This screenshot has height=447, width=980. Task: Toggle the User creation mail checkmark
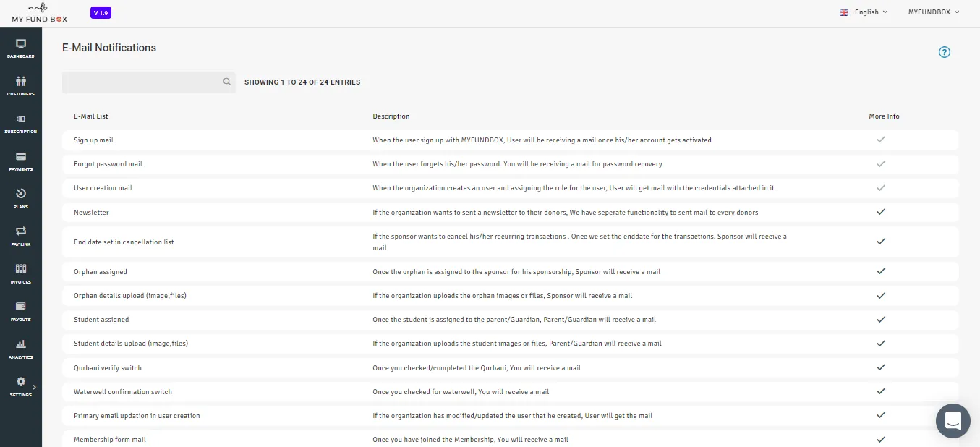tap(881, 187)
